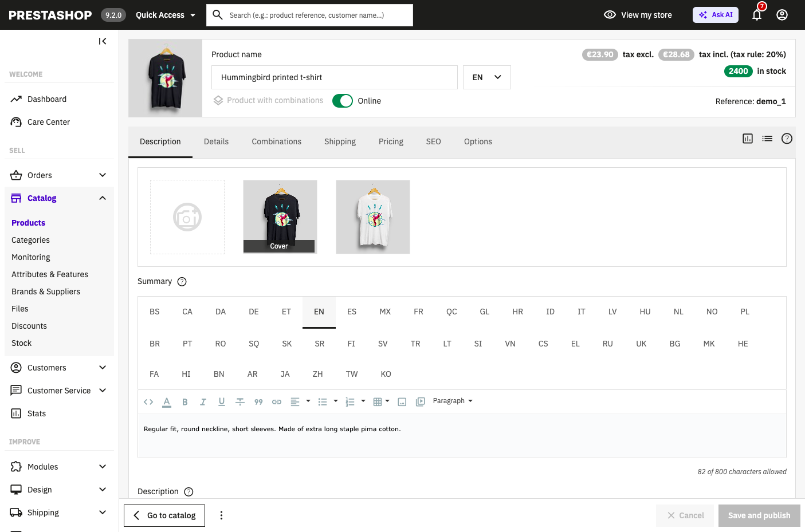This screenshot has width=805, height=532.
Task: Open the Quick Access dropdown
Action: click(x=166, y=15)
